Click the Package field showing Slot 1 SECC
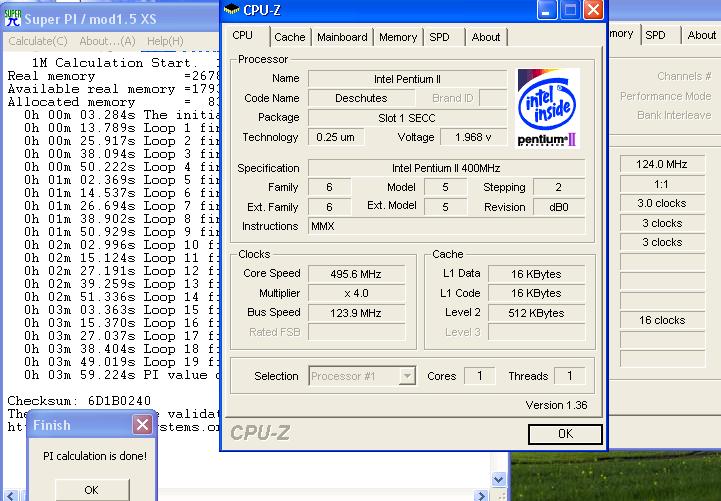 (x=407, y=118)
